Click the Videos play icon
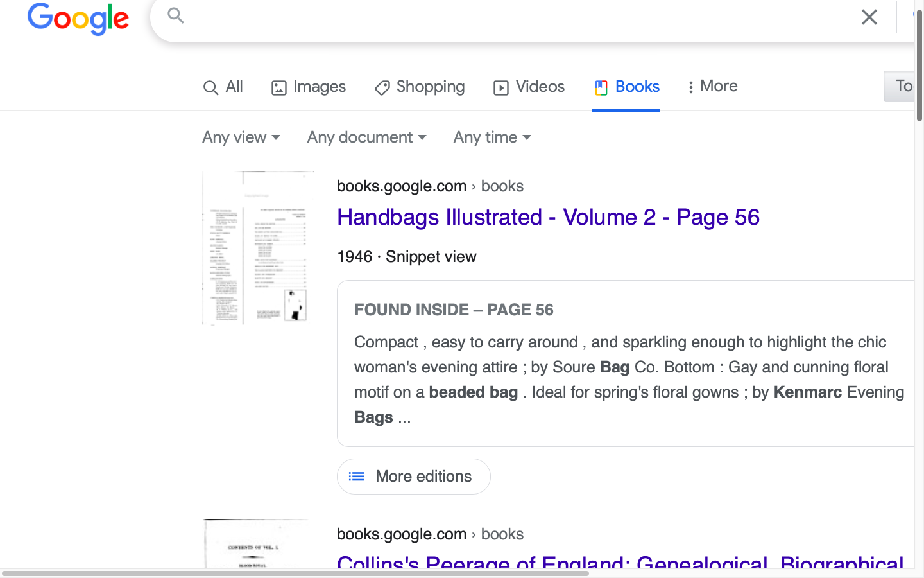 501,87
